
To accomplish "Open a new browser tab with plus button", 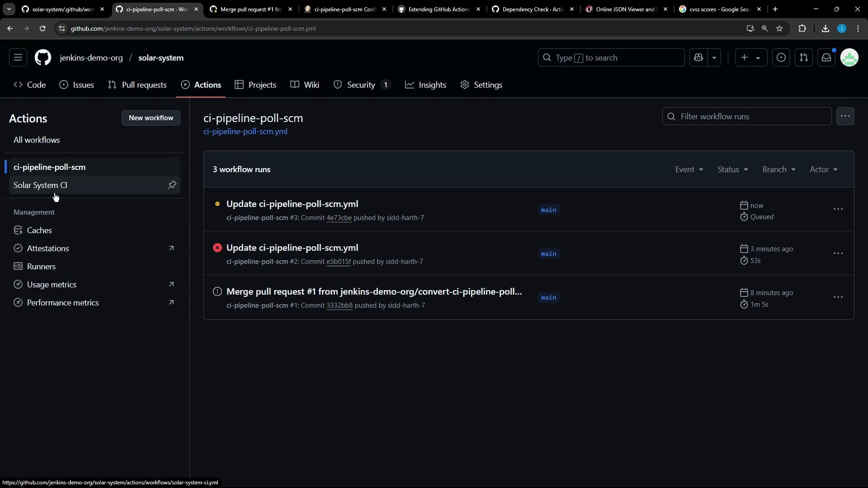I will pyautogui.click(x=775, y=9).
